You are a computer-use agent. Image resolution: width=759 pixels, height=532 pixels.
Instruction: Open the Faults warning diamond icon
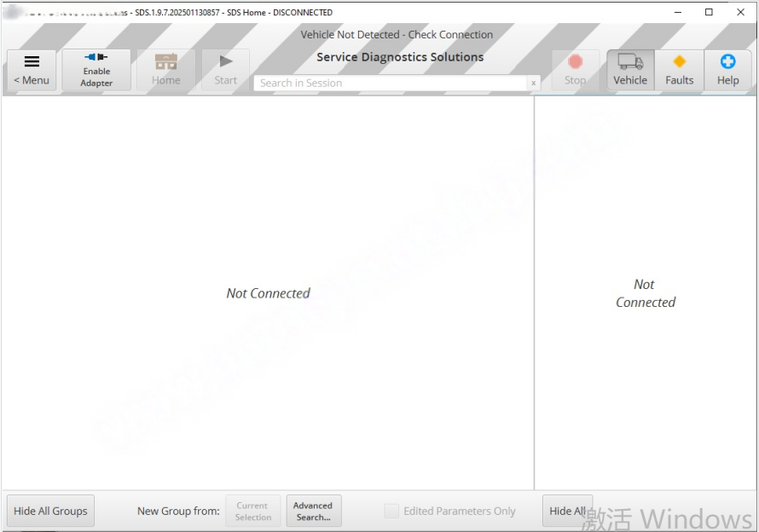click(679, 62)
